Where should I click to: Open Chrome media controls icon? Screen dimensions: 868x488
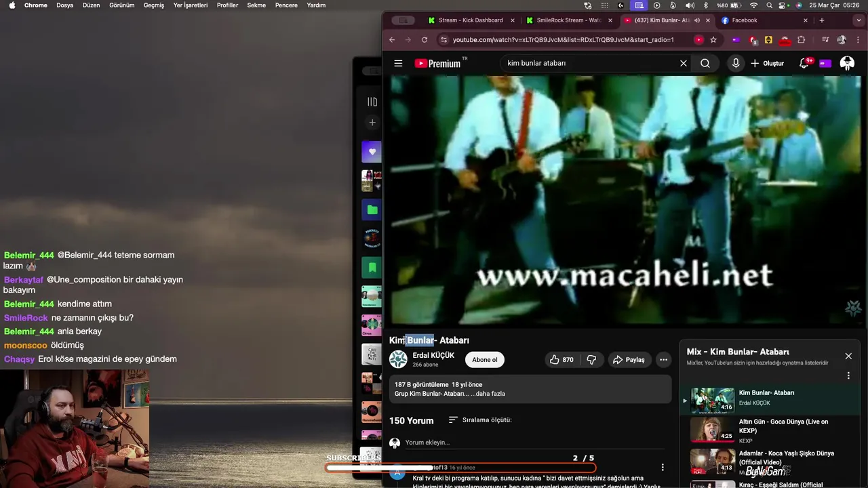pos(825,39)
